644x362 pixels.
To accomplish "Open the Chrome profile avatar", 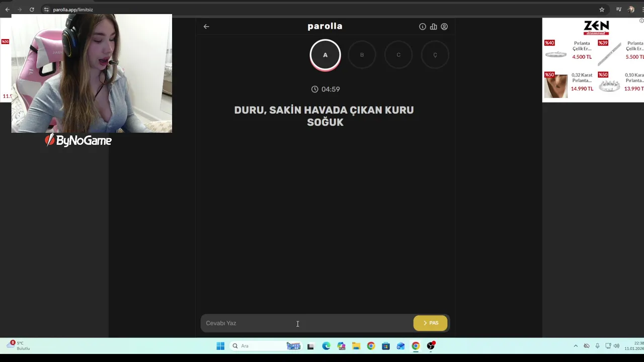I will [631, 10].
